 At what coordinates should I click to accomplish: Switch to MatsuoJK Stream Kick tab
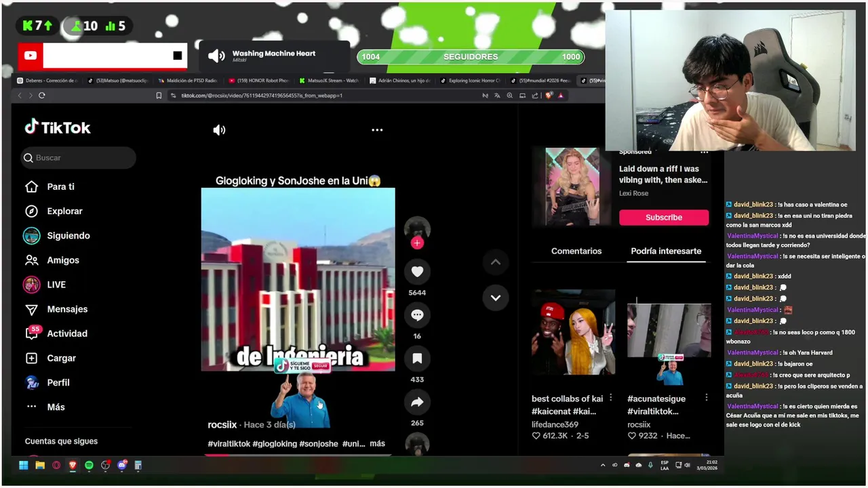click(330, 81)
